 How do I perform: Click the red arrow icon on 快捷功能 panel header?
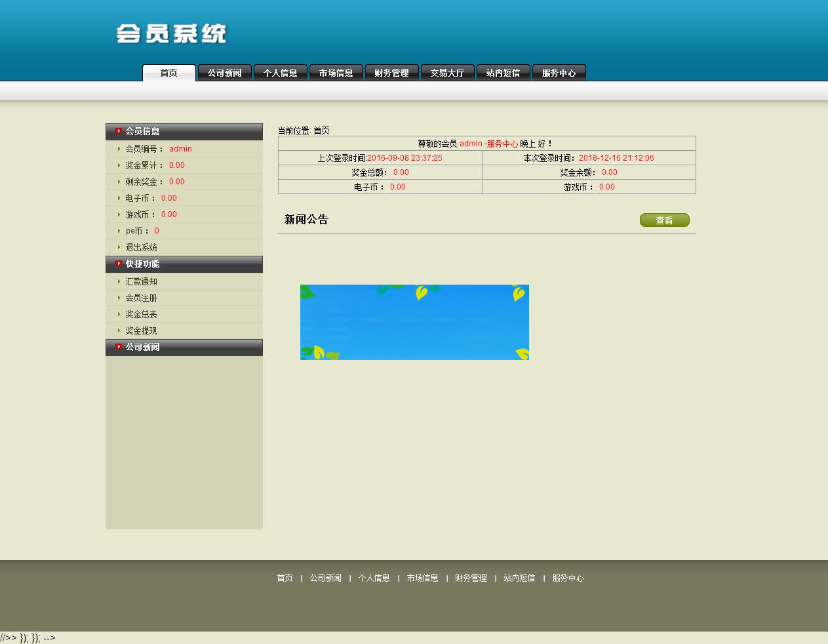tap(118, 264)
